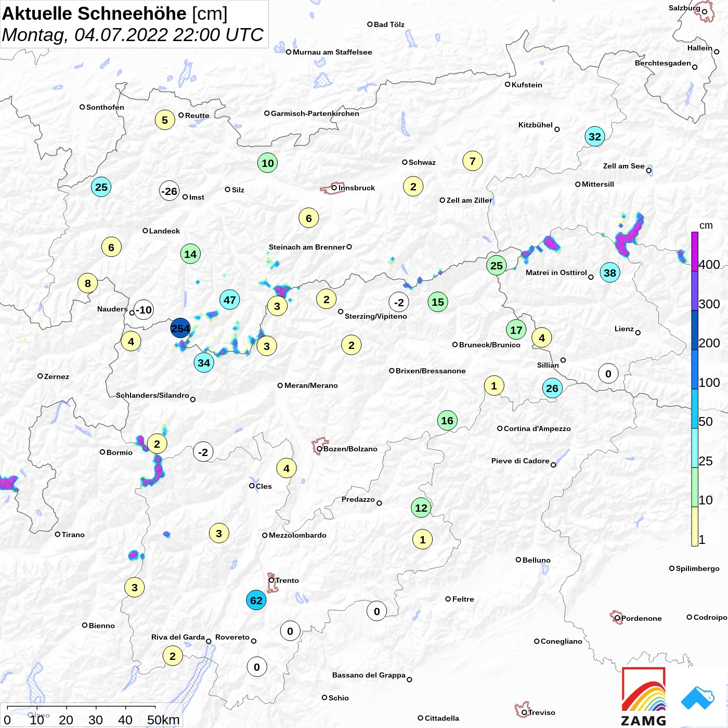Click the light green 10 cm legend color
This screenshot has height=728, width=728.
(x=695, y=487)
